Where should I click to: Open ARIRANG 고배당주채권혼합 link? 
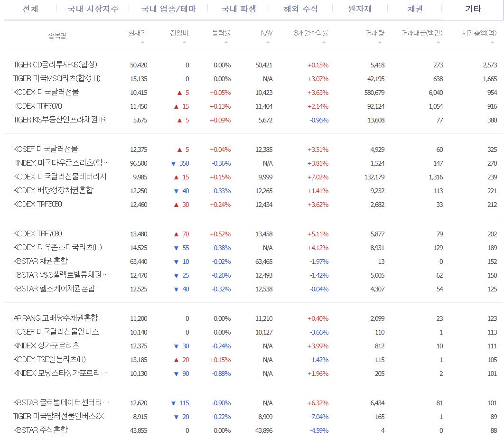pos(56,318)
